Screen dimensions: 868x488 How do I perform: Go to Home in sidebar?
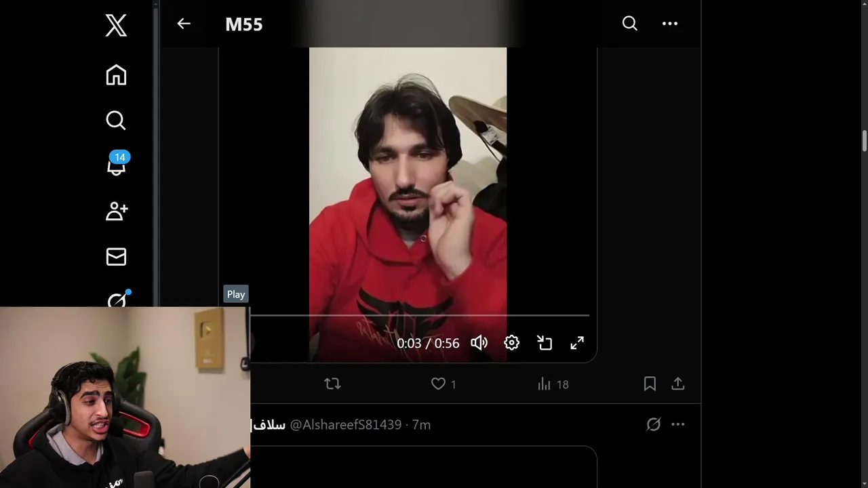pos(116,75)
